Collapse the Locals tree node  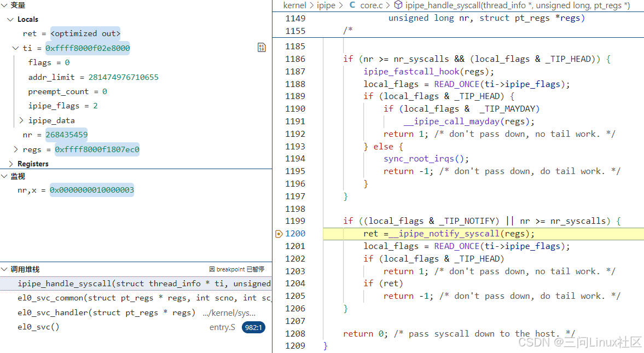tap(11, 19)
